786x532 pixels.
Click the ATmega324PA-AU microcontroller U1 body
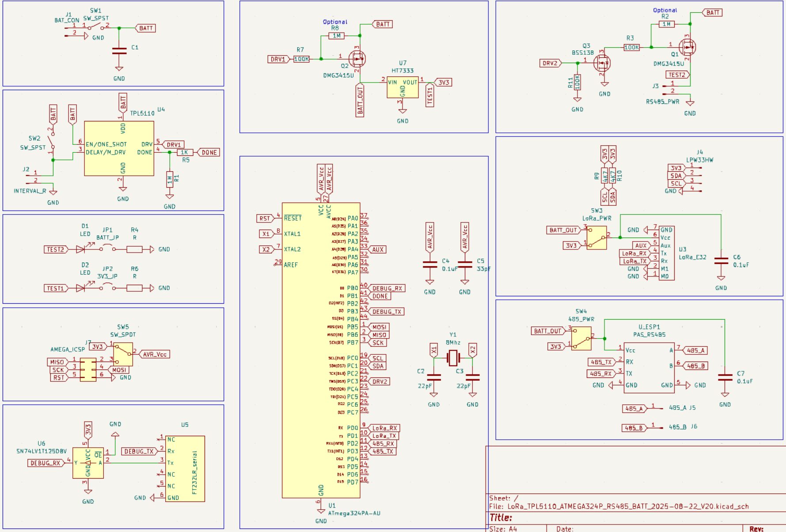[x=321, y=350]
